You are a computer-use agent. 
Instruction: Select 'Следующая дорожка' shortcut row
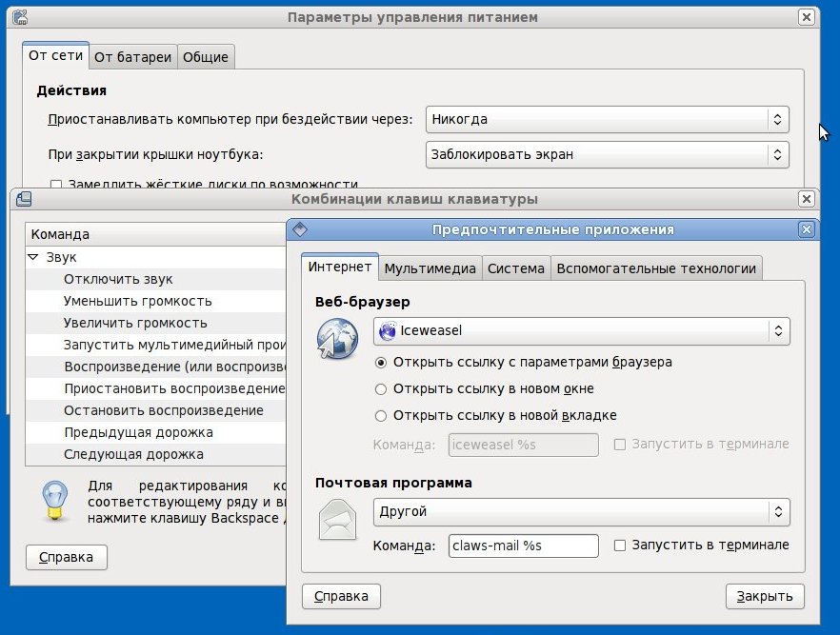[x=156, y=454]
